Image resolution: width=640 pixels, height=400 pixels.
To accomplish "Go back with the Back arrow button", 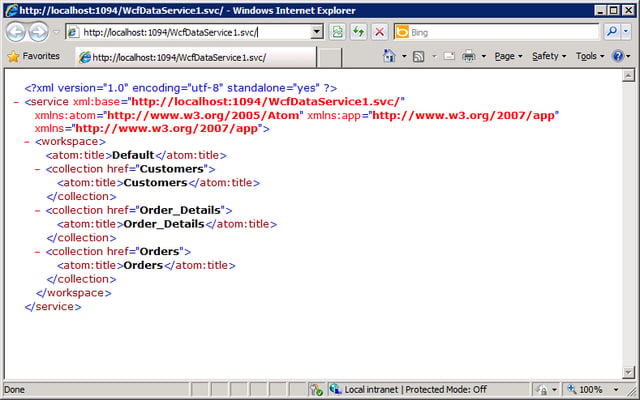I will [x=16, y=32].
